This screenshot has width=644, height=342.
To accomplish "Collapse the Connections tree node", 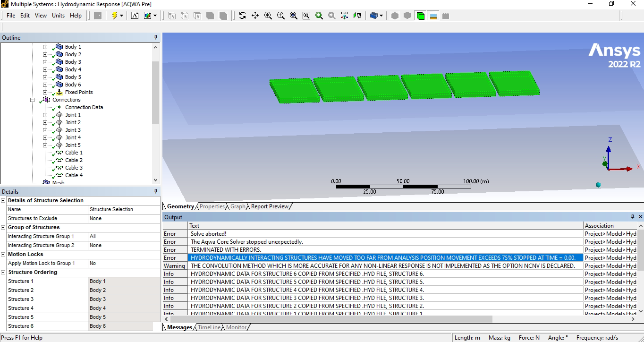I will 33,100.
